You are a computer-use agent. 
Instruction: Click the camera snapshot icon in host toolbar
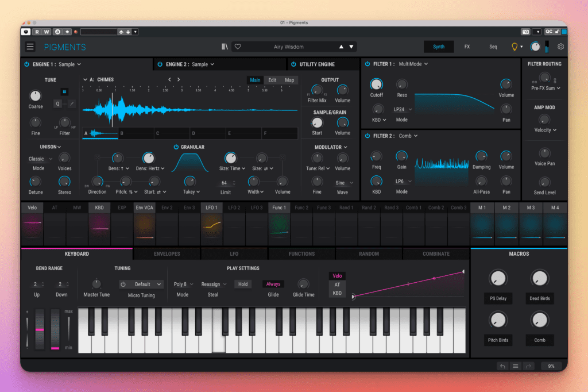tap(526, 32)
